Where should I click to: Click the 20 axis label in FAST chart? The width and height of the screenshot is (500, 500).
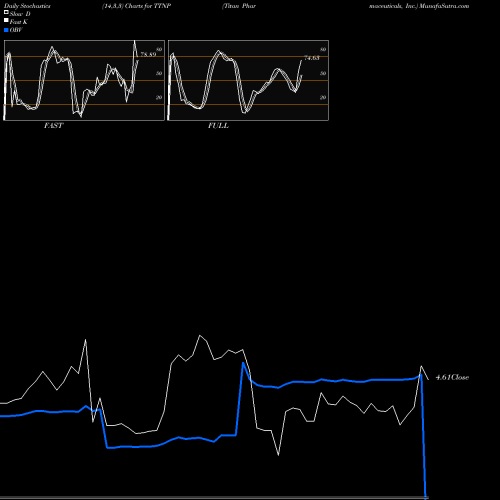click(x=159, y=97)
